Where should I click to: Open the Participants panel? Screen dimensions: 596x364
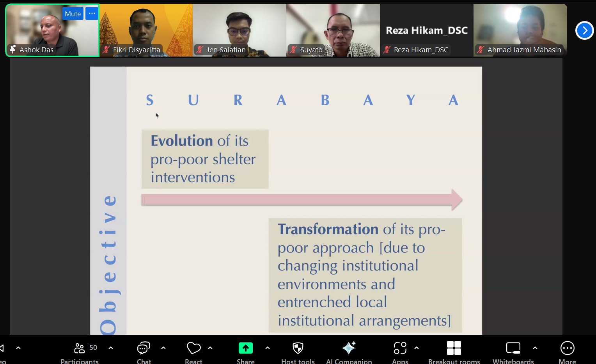pyautogui.click(x=80, y=349)
